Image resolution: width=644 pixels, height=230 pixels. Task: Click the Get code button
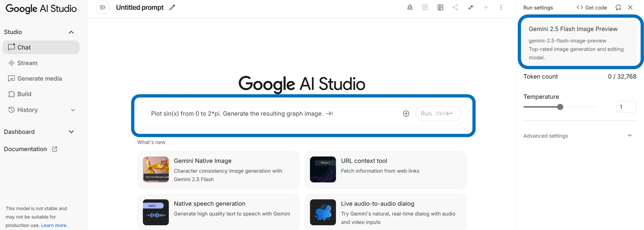click(x=592, y=8)
